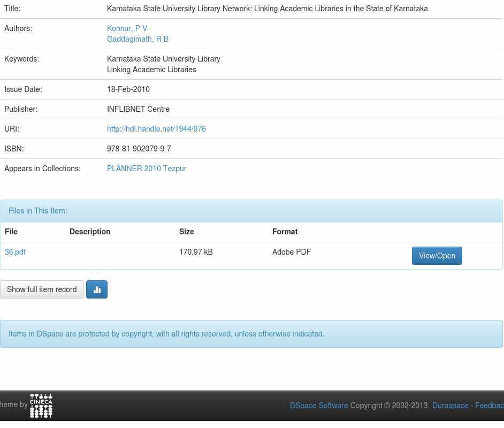Screen dimensions: 504x428
Task: Click the Feedback link in footer
Action: [489, 406]
